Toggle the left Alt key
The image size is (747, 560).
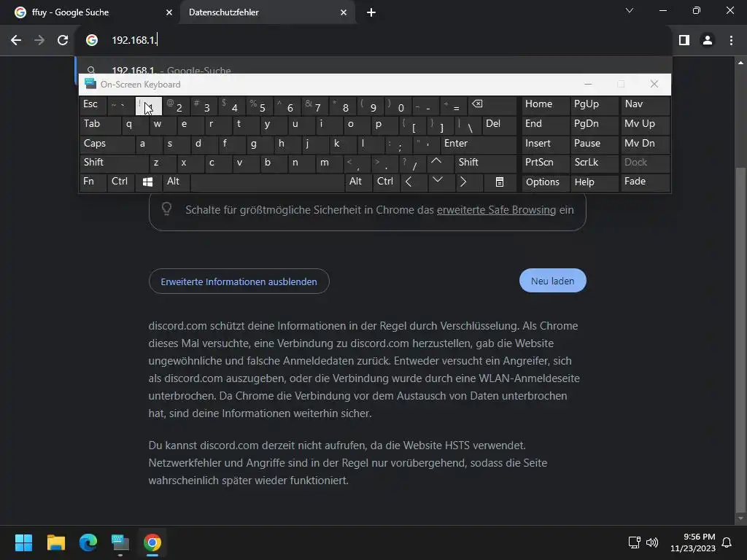tap(176, 182)
